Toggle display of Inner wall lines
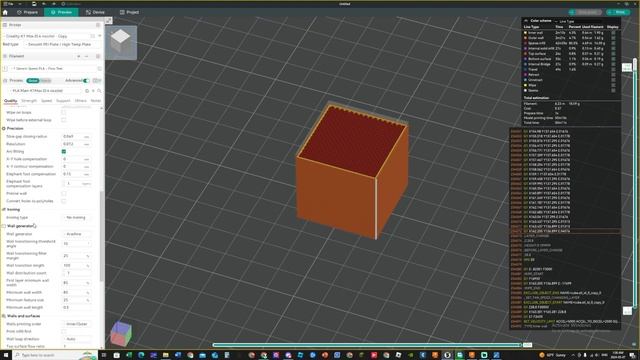Screen dimensions: 640x360 613,33
